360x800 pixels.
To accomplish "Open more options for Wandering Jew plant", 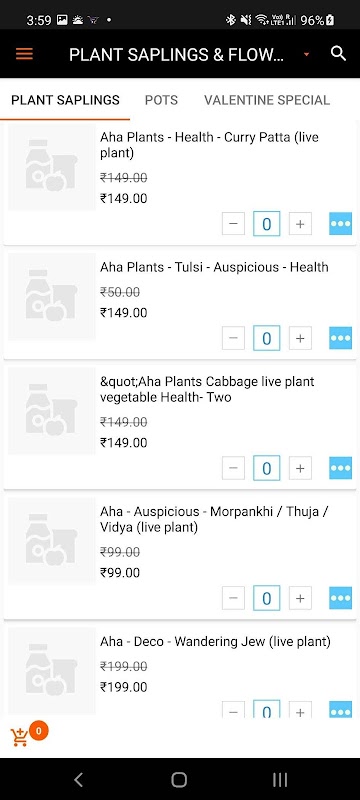I will click(x=340, y=710).
